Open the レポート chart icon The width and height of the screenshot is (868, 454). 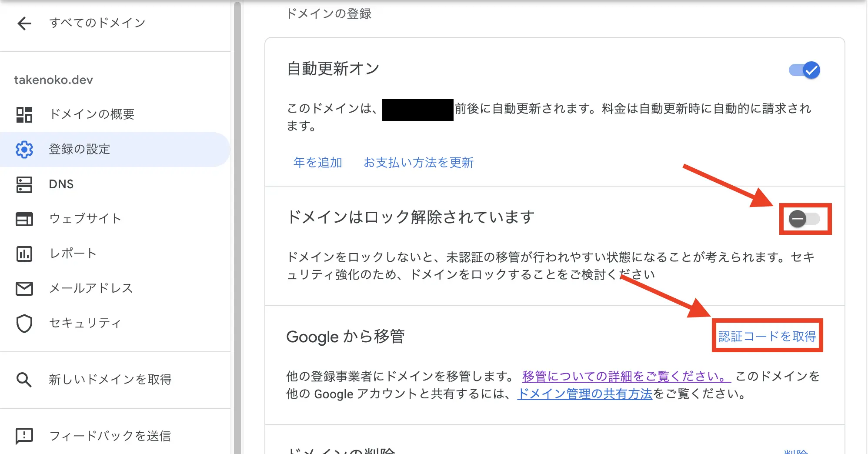click(x=25, y=254)
